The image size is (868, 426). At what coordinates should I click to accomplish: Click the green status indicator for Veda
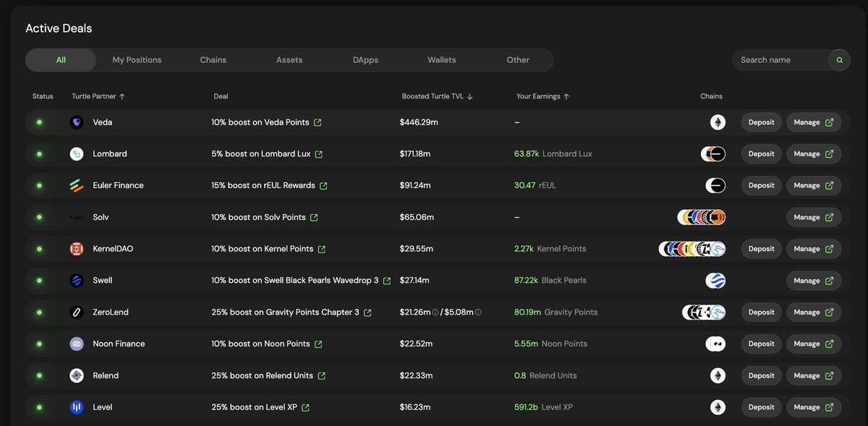pyautogui.click(x=39, y=122)
